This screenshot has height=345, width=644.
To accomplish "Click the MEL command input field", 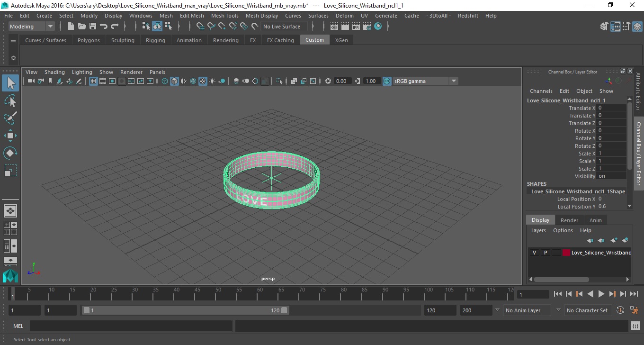I will point(131,326).
